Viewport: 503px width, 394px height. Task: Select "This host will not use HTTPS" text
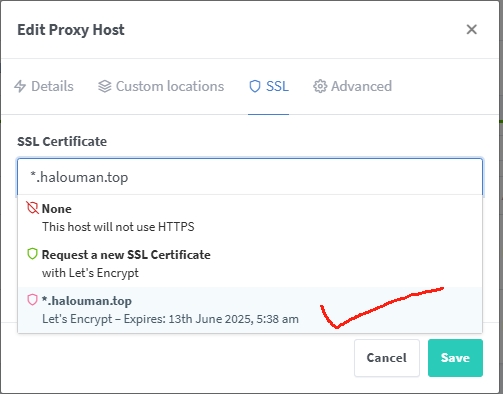click(x=118, y=227)
